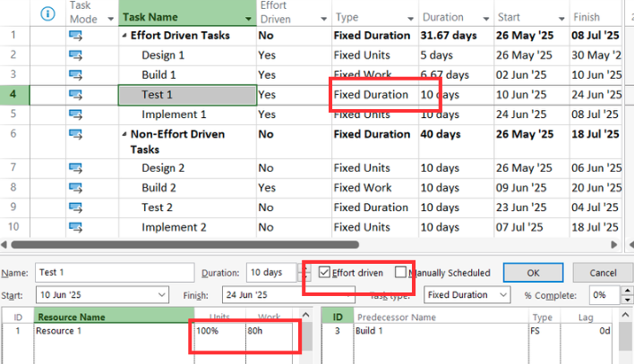Click the info indicator column header icon

coord(47,14)
